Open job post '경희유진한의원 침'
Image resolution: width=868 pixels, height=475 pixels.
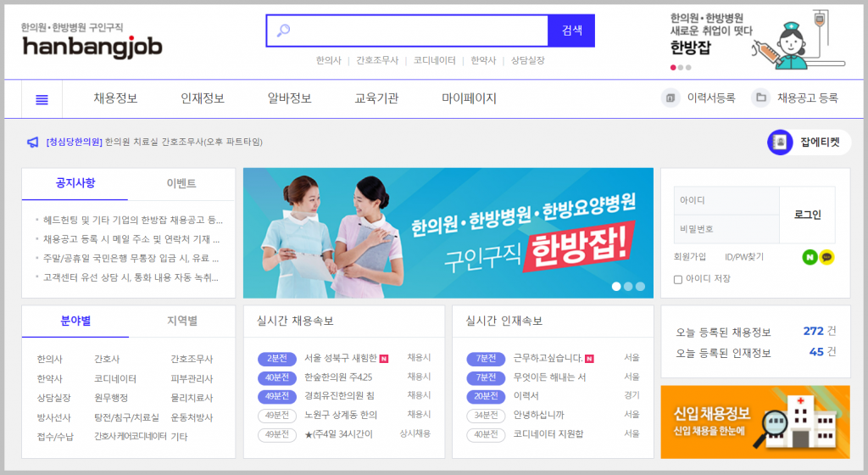click(x=339, y=396)
